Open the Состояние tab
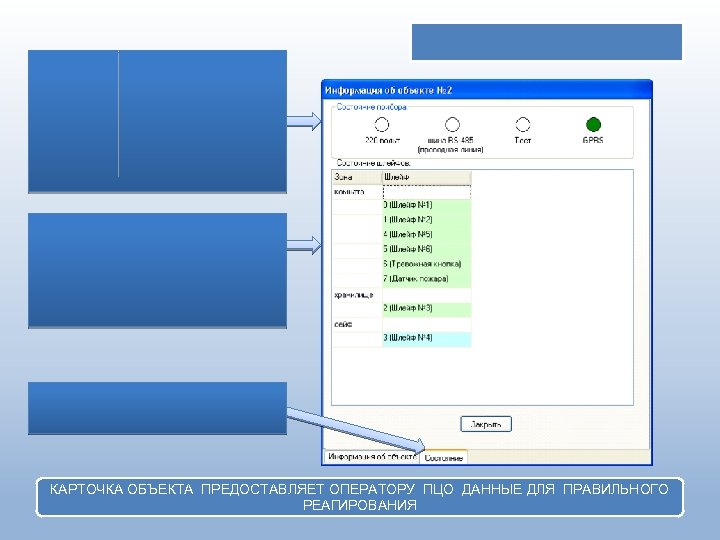The height and width of the screenshot is (540, 720). coord(443,458)
